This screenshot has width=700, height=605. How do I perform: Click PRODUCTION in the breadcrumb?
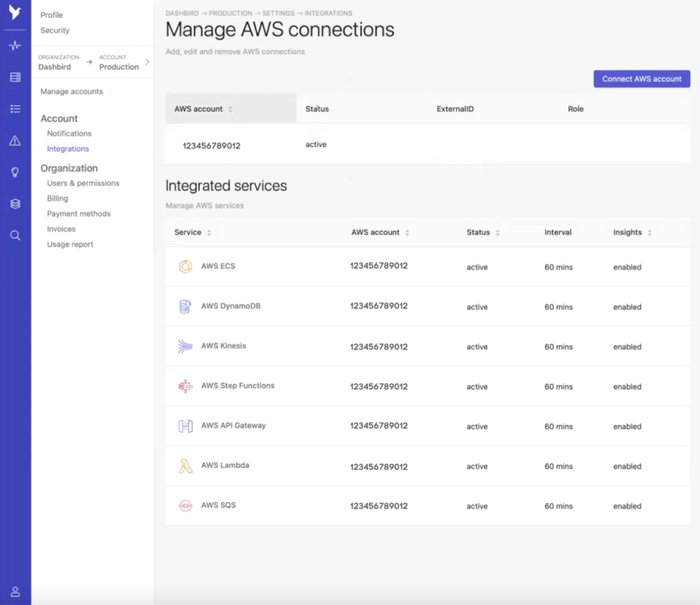pos(230,14)
